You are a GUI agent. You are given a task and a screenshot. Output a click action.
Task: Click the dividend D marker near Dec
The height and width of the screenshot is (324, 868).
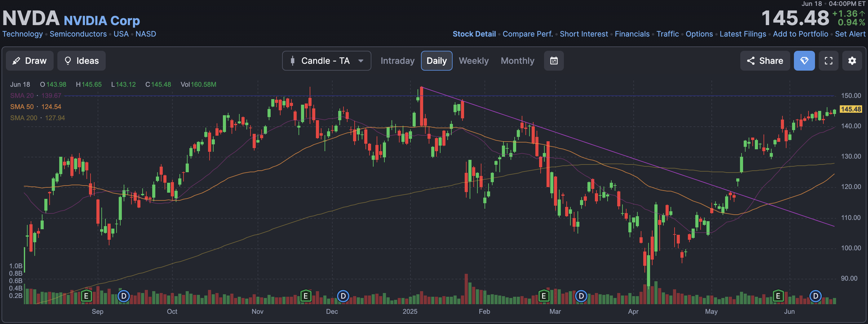(x=343, y=296)
